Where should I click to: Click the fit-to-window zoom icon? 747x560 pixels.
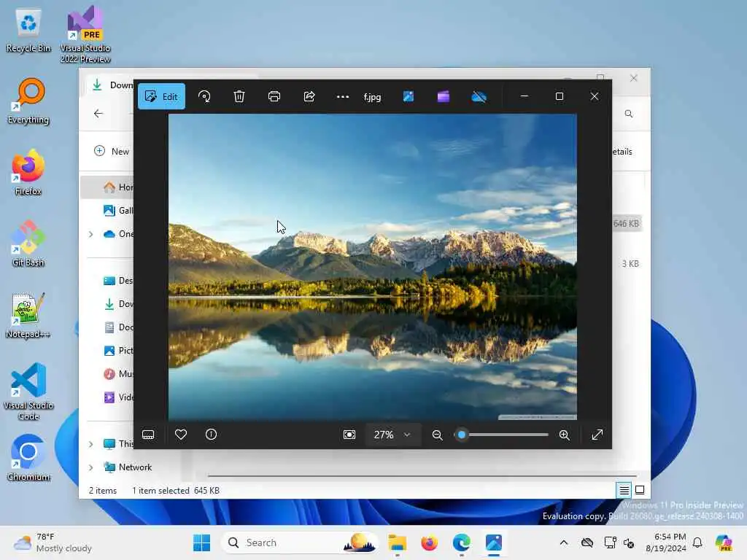[x=349, y=435]
